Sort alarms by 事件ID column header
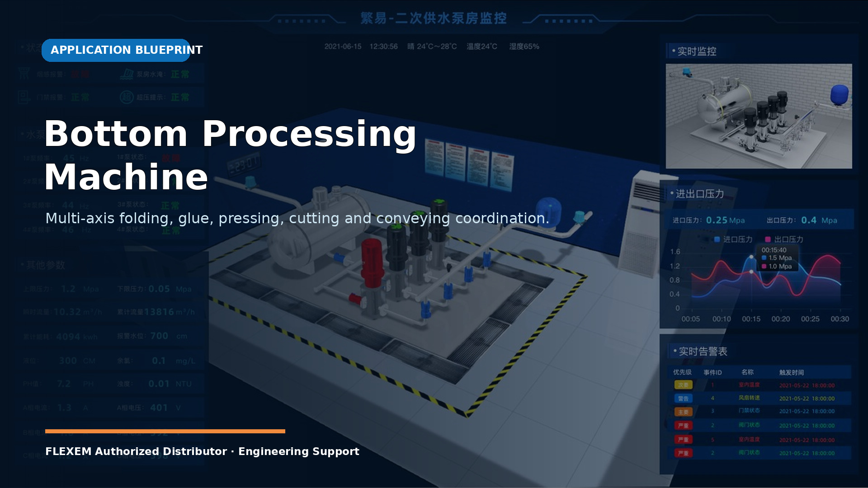 pos(712,372)
